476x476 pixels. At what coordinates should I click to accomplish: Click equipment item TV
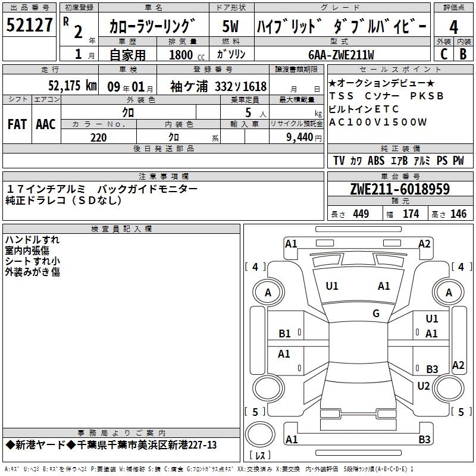pos(339,160)
